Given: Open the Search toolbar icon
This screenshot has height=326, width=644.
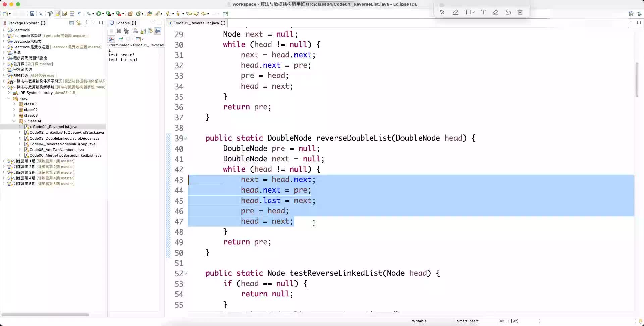Looking at the screenshot, I should pos(157,14).
